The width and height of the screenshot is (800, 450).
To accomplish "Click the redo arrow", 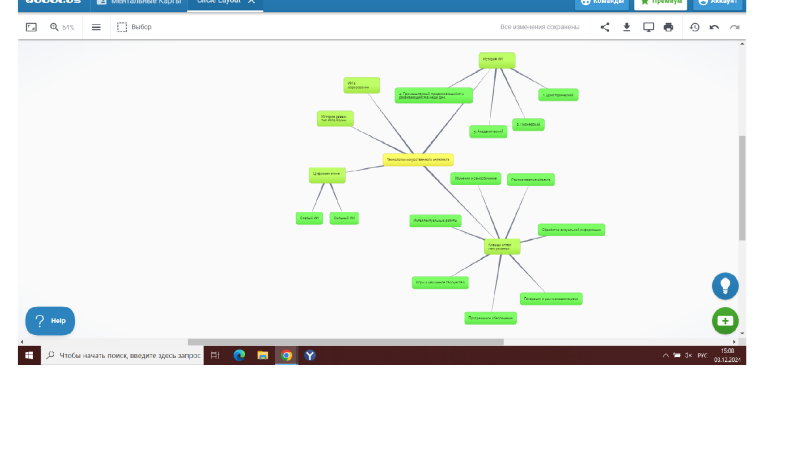I will point(735,27).
